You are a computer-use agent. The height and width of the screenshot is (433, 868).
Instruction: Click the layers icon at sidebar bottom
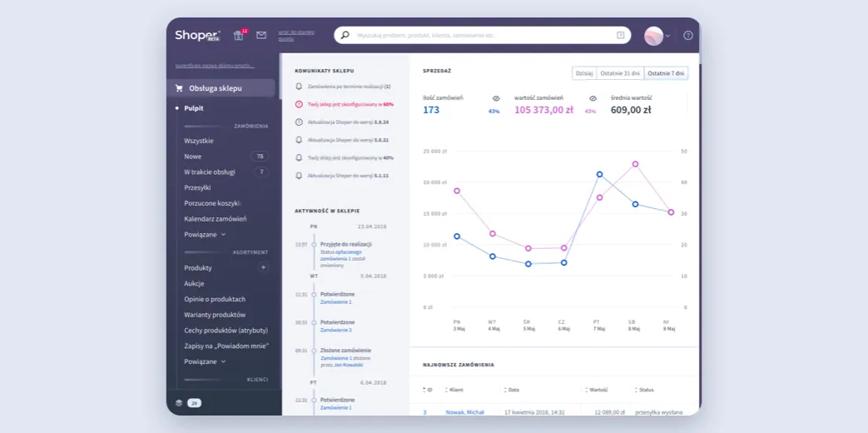coord(179,402)
